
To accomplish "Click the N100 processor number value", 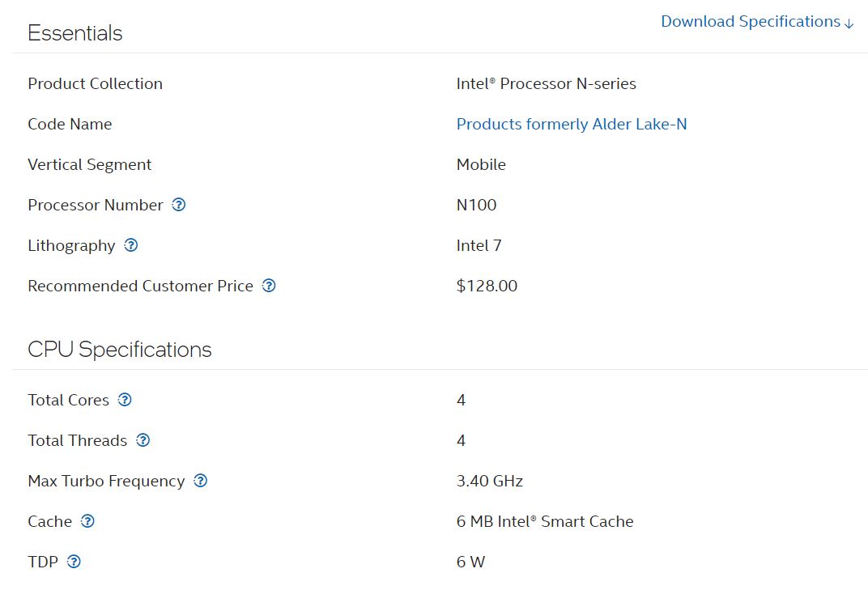I will pyautogui.click(x=476, y=205).
